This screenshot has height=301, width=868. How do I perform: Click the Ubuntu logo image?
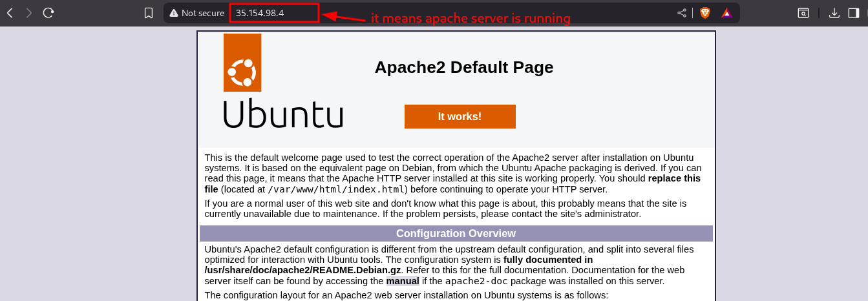coord(283,81)
